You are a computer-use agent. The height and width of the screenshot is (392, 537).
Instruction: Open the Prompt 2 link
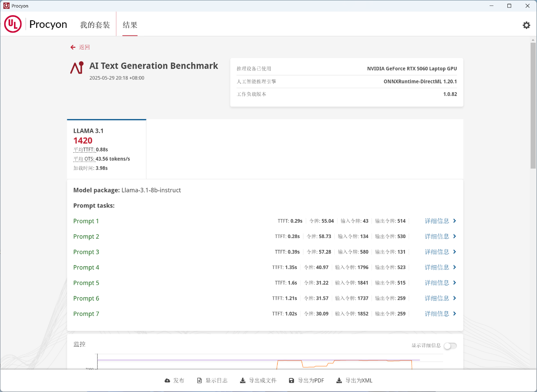pos(86,236)
